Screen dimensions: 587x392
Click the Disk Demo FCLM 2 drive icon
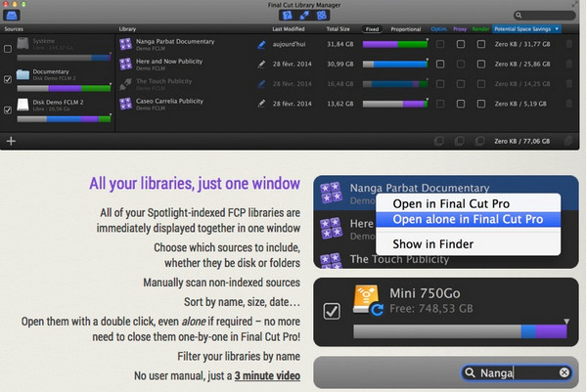tap(23, 105)
